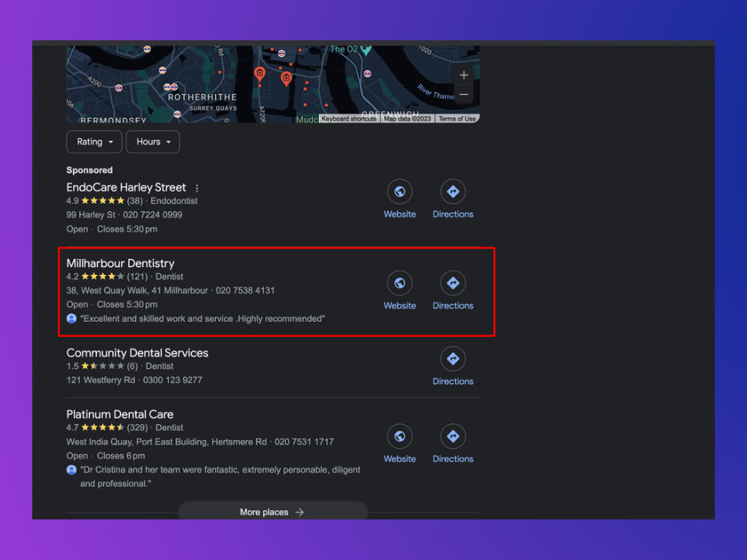
Task: Click the Platinum Dental 4.7 star rating
Action: pyautogui.click(x=102, y=428)
